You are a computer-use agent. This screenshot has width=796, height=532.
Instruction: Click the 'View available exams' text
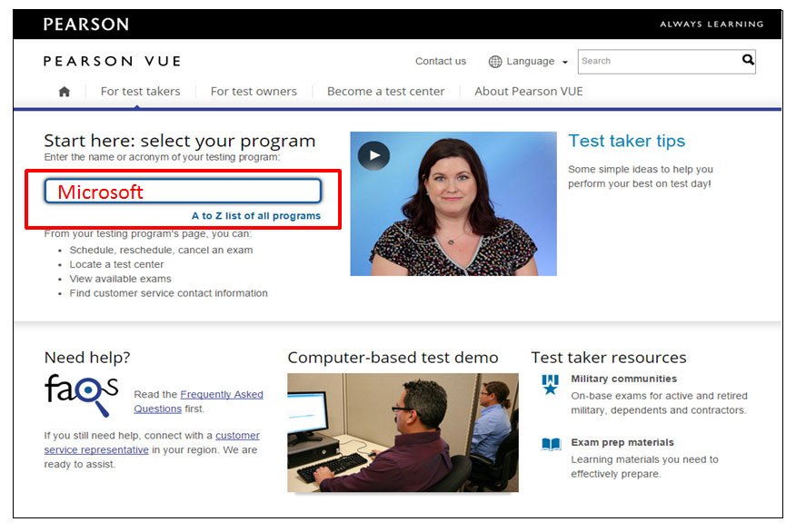[120, 279]
